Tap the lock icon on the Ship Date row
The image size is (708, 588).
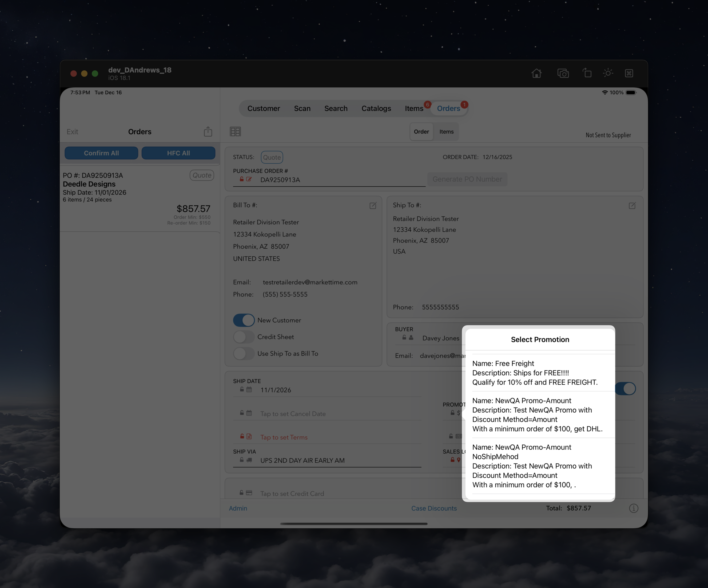click(x=242, y=389)
